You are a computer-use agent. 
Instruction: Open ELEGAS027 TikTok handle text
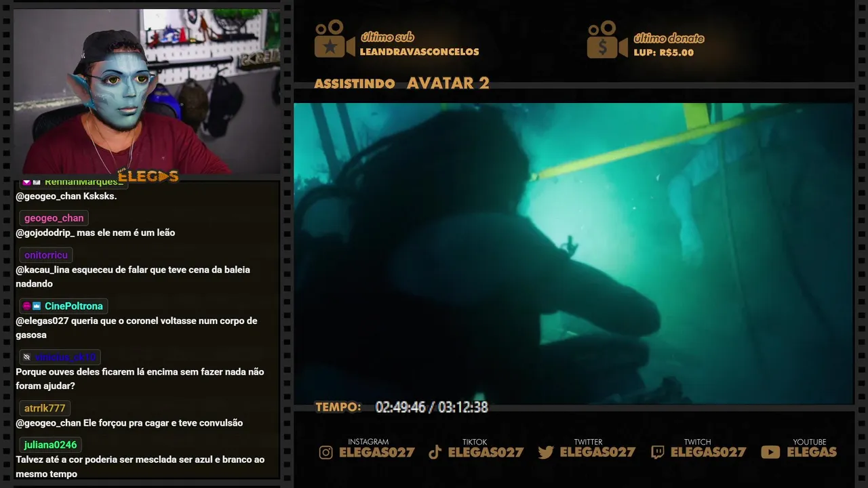pyautogui.click(x=486, y=453)
